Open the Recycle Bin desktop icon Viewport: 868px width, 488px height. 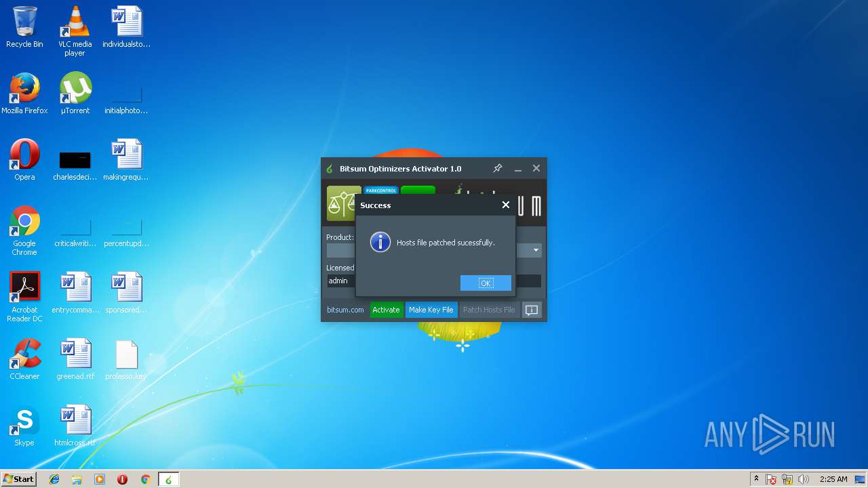tap(24, 28)
